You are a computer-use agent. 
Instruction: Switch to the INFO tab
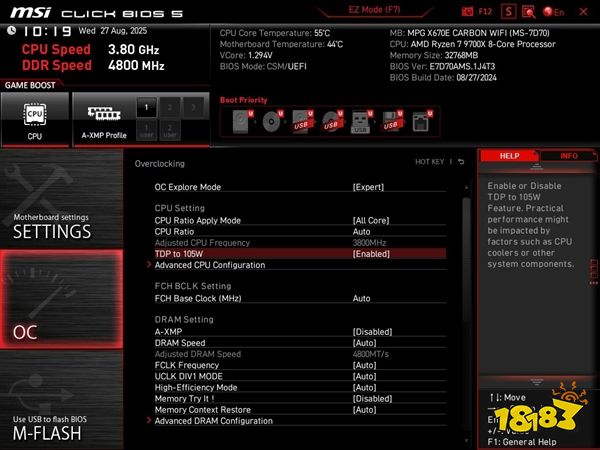point(568,156)
